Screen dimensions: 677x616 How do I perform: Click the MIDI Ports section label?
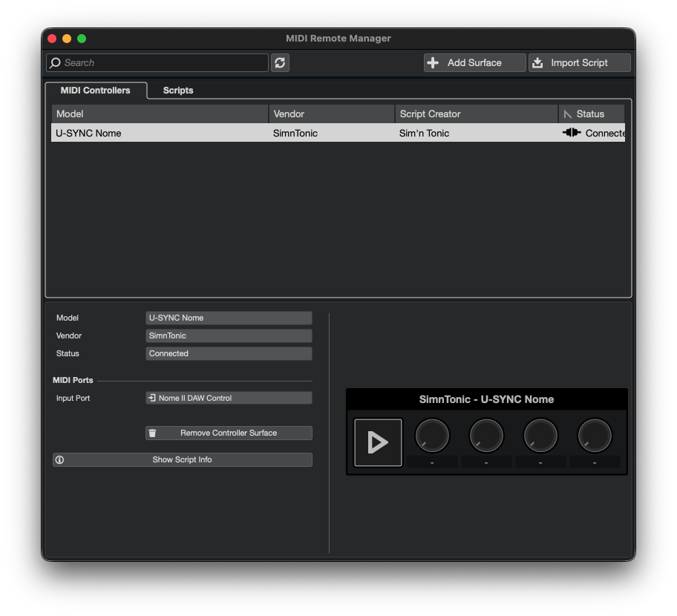pyautogui.click(x=73, y=380)
